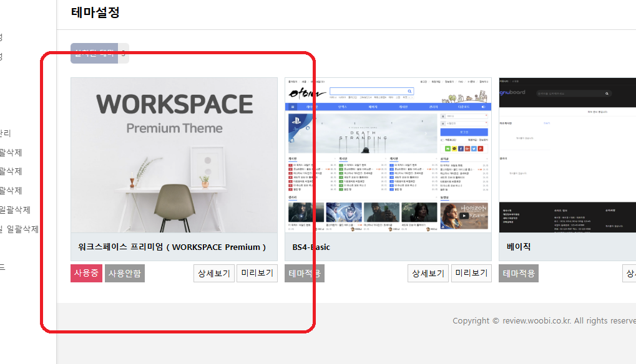Click the WORKSPACE Premium Theme preview image
This screenshot has height=364, width=636.
pyautogui.click(x=174, y=155)
